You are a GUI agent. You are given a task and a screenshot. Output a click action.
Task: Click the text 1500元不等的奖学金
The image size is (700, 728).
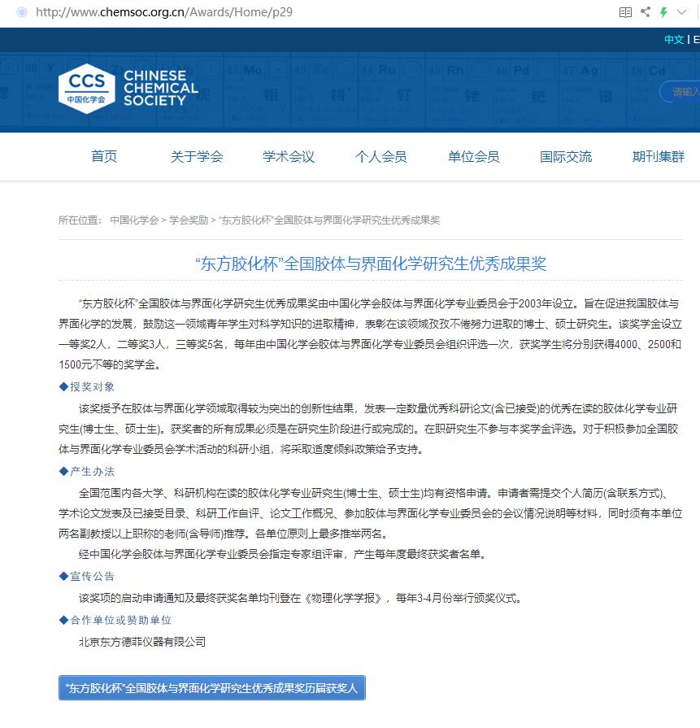[x=110, y=364]
